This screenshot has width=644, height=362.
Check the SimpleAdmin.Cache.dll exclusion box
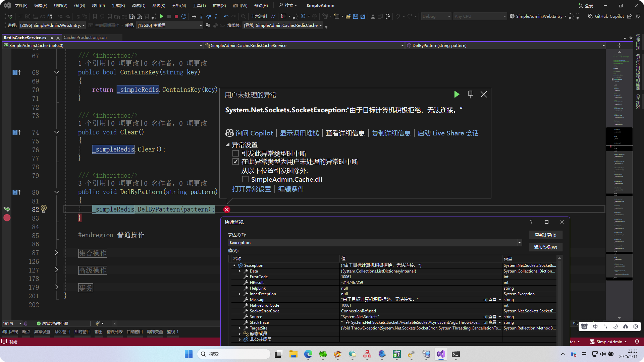click(x=245, y=179)
